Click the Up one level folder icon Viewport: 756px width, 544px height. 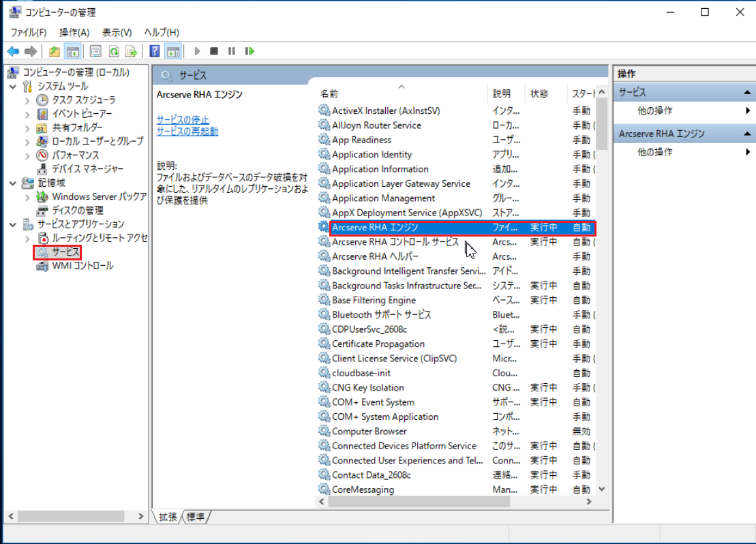coord(55,51)
